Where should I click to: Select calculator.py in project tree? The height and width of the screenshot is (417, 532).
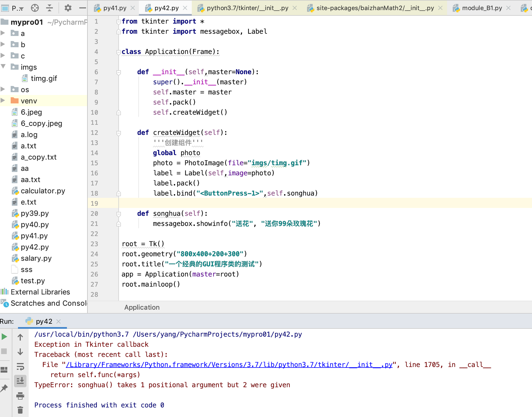[43, 191]
